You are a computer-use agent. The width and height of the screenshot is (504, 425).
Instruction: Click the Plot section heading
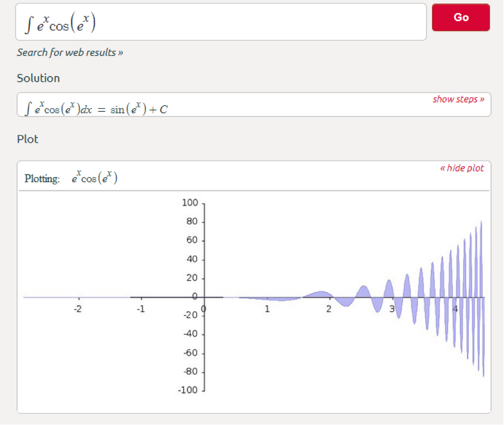pos(27,139)
